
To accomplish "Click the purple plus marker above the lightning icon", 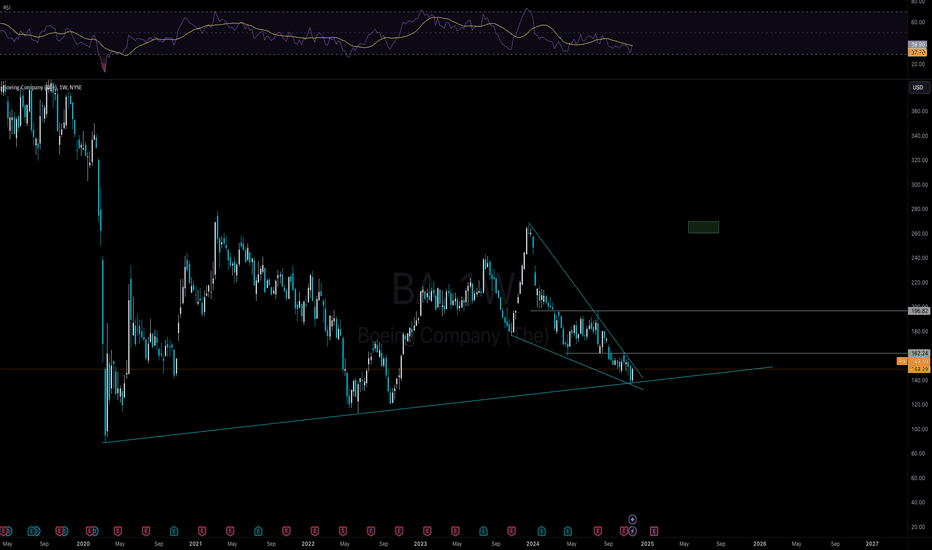I will pos(632,520).
